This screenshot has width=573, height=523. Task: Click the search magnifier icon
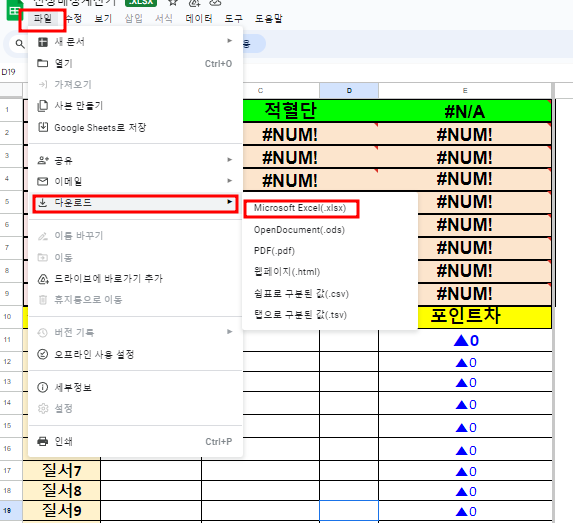(20, 44)
